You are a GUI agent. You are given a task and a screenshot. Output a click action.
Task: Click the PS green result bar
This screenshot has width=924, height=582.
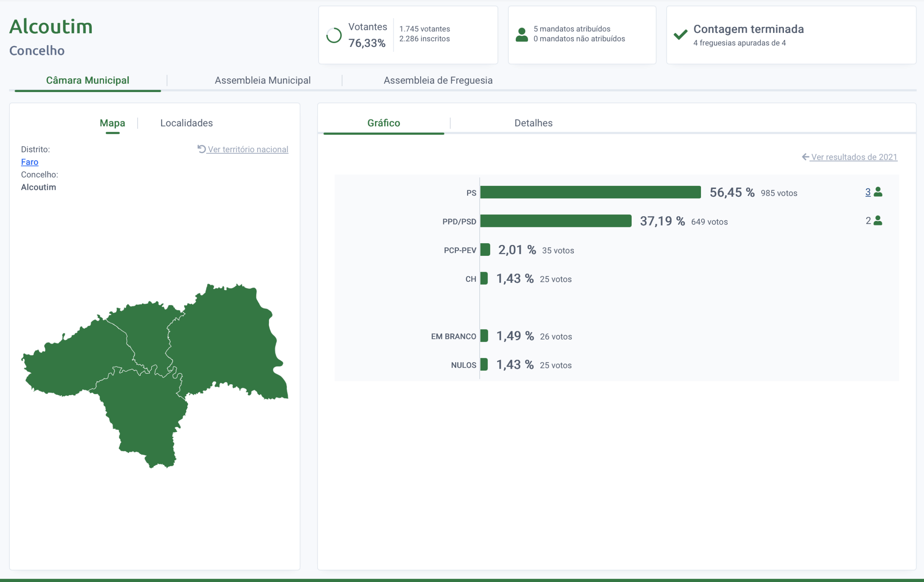pyautogui.click(x=590, y=192)
